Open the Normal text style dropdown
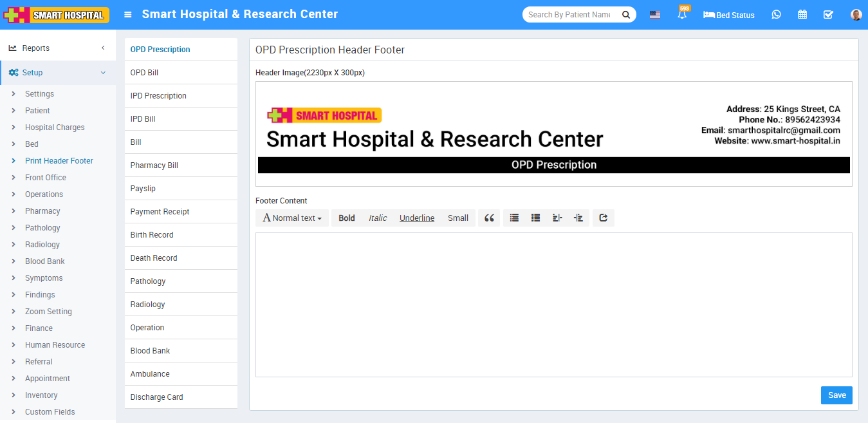 point(292,218)
